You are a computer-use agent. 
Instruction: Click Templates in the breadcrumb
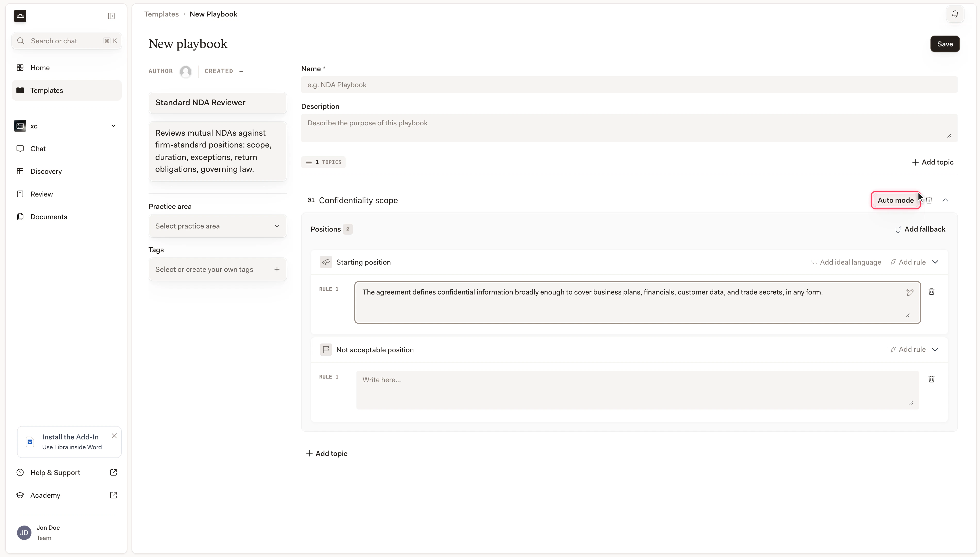[x=161, y=14]
